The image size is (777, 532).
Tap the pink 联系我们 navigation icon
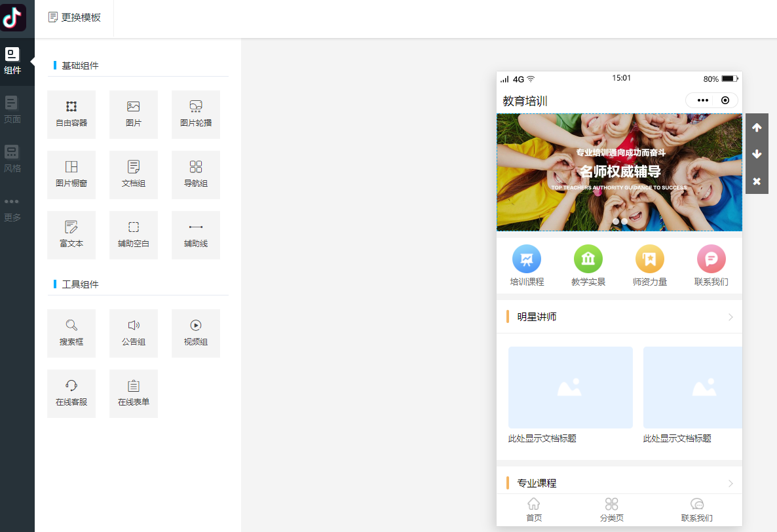(711, 259)
